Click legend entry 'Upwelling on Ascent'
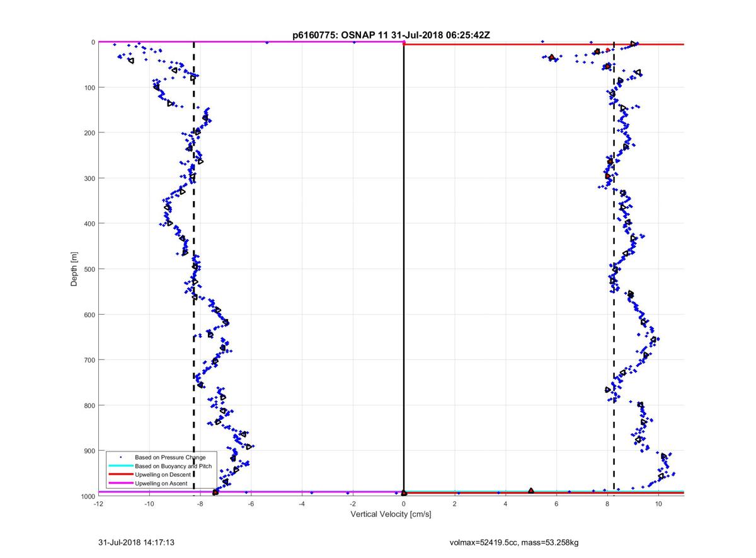 161,483
